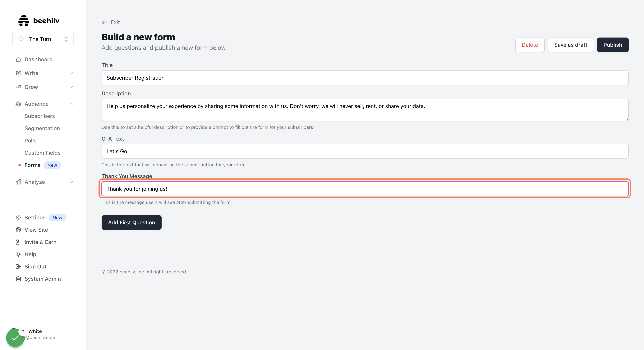644x350 pixels.
Task: Click Add First Question
Action: (x=131, y=222)
